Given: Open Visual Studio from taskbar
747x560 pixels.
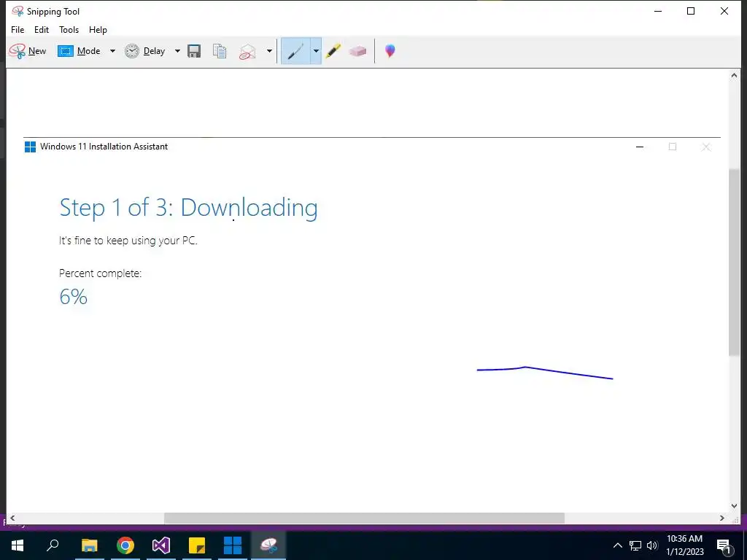Looking at the screenshot, I should [161, 545].
